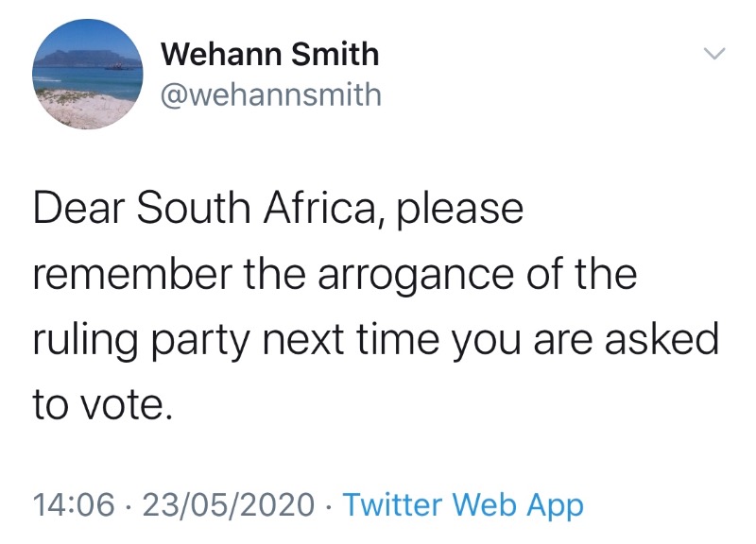Open the tweet options chevron menu

[715, 55]
